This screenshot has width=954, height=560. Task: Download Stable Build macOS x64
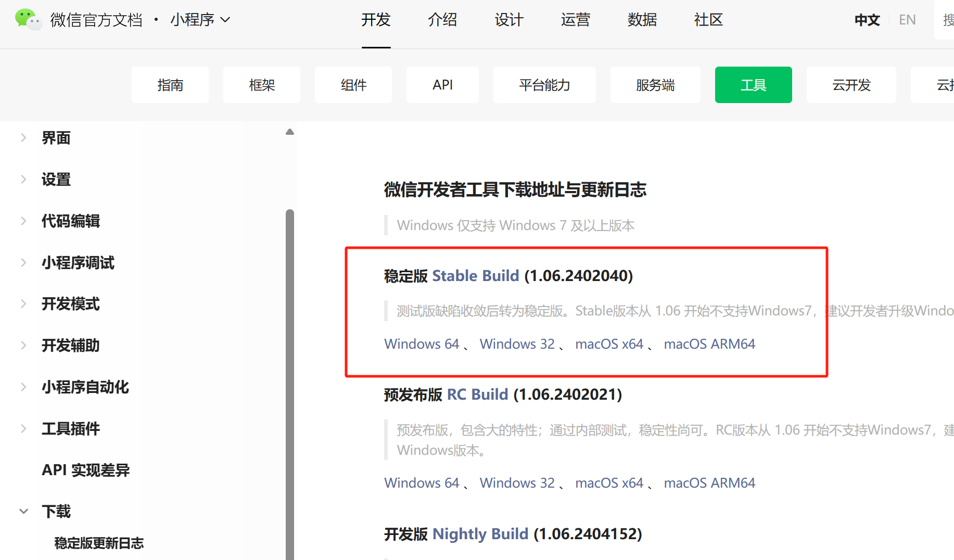pos(609,344)
